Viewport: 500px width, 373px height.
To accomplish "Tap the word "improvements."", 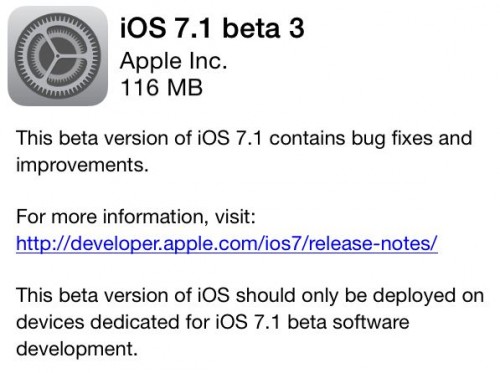I will coord(82,165).
